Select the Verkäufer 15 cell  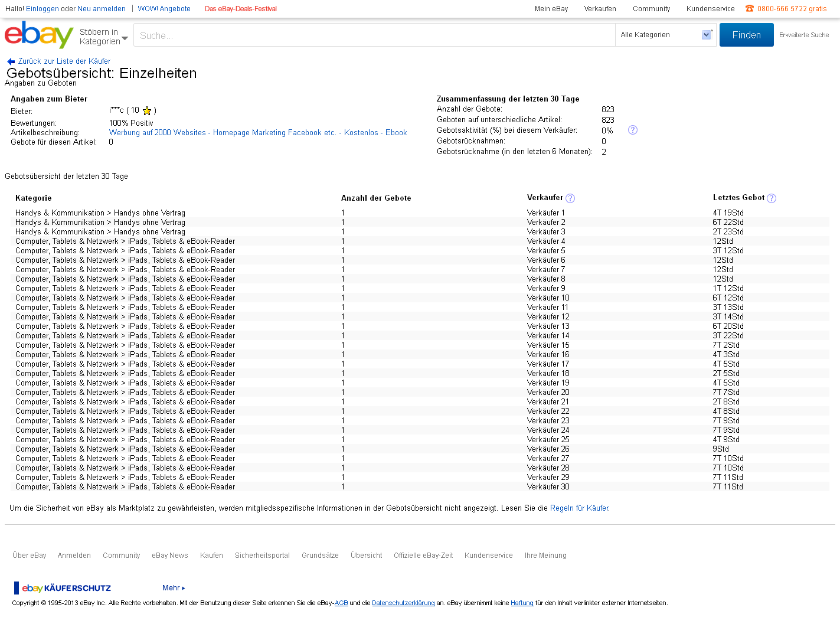(x=548, y=345)
